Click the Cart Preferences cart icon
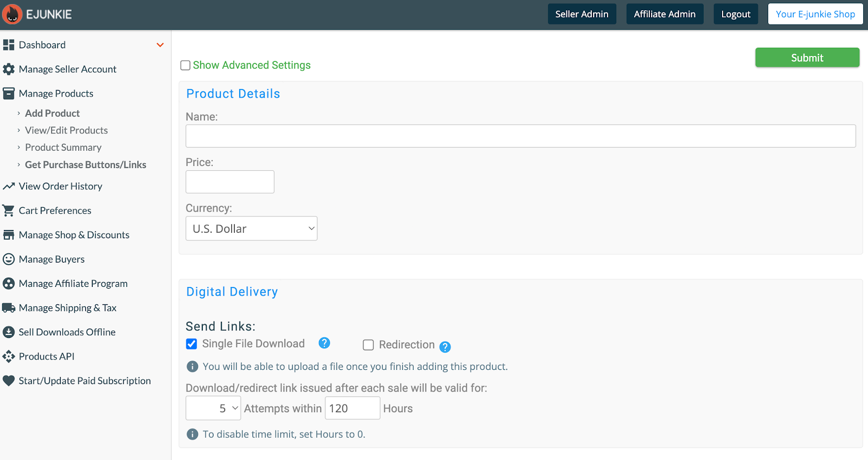Screen dimensions: 868x460 click(x=9, y=210)
